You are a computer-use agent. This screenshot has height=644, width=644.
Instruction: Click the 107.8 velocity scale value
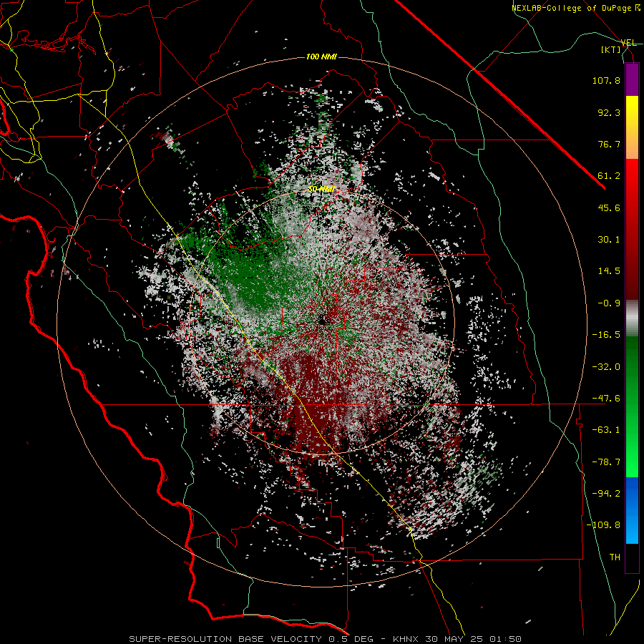click(606, 80)
